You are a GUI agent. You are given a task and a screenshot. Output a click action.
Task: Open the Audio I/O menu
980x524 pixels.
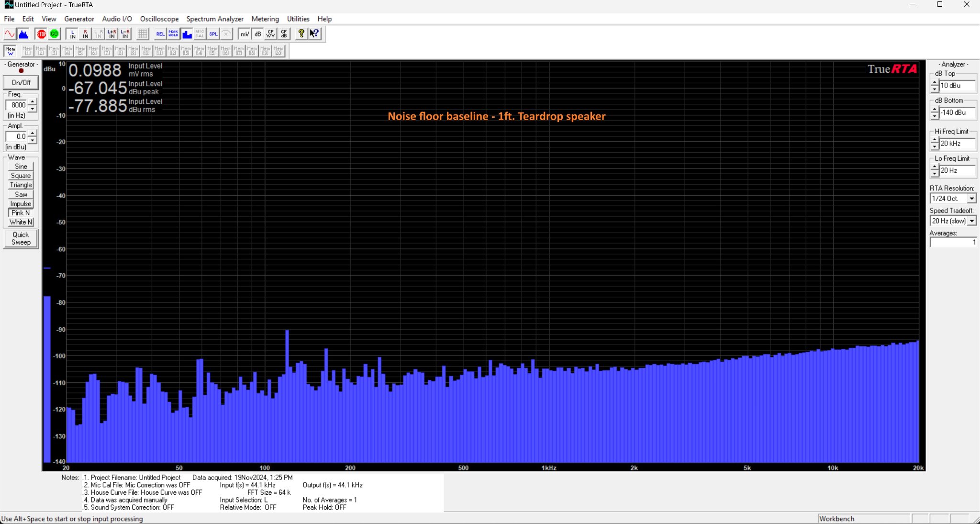[117, 19]
